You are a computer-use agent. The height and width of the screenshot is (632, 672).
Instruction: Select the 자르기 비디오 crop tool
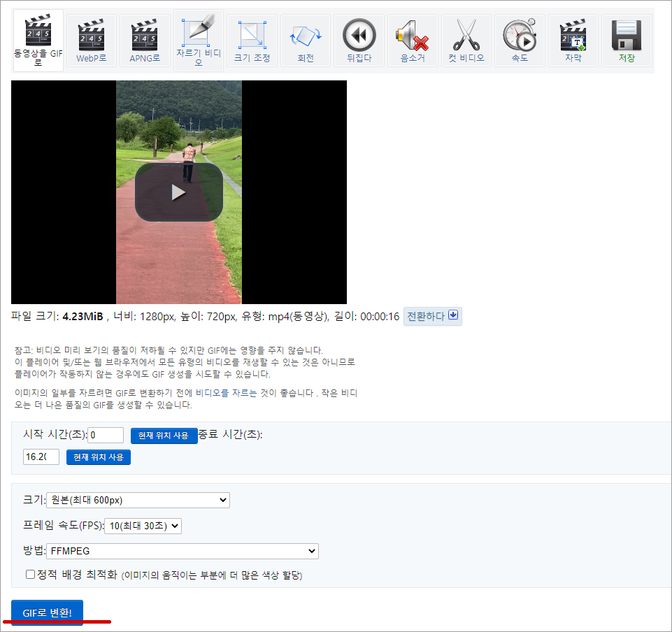coord(199,41)
